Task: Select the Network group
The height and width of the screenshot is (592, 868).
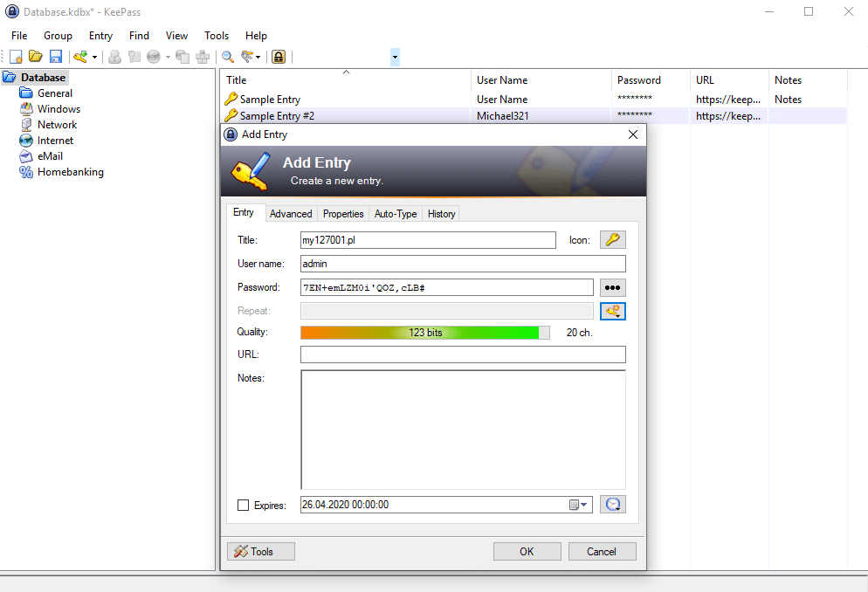Action: [57, 125]
